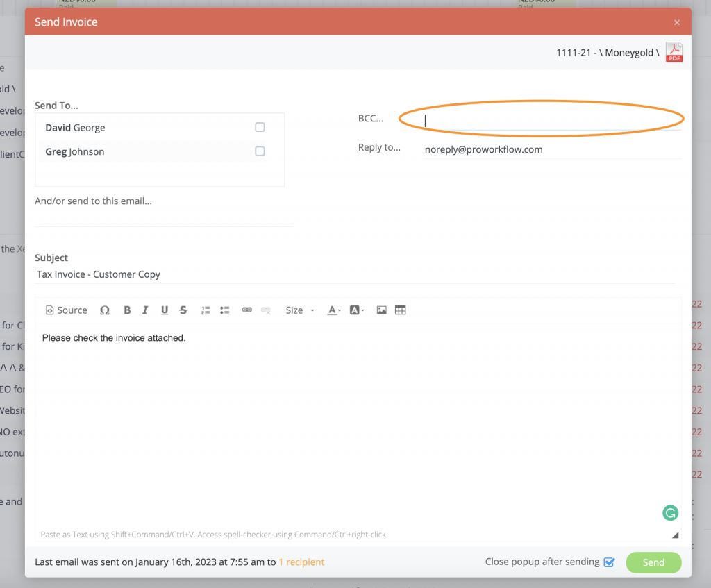This screenshot has height=588, width=711.
Task: Click the green Send button
Action: 653,562
